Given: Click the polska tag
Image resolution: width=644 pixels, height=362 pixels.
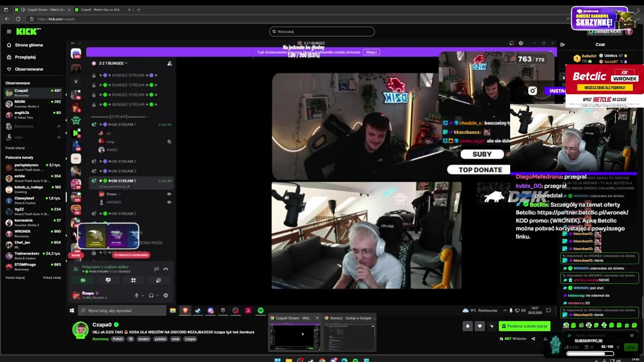Looking at the screenshot, I should 160,339.
